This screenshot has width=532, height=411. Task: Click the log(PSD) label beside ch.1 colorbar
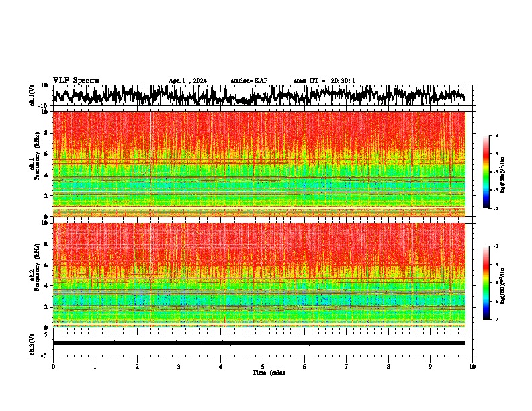click(502, 175)
